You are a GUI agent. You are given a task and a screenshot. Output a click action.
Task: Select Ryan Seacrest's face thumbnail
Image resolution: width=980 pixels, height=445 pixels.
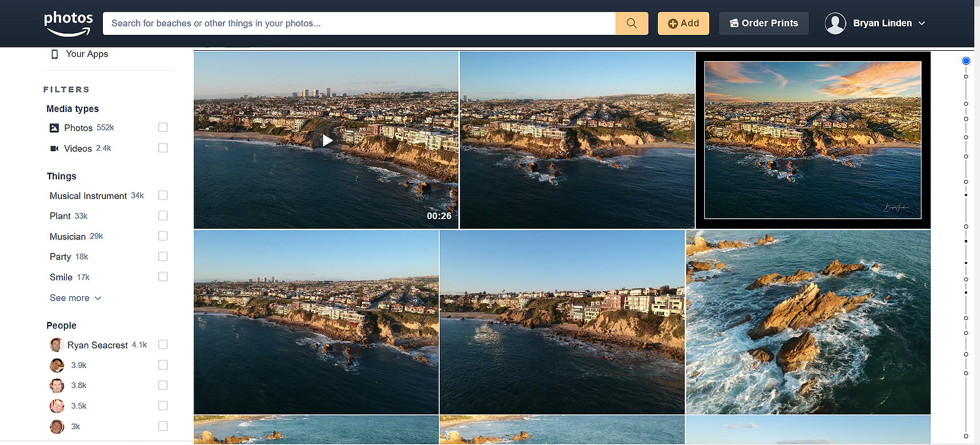(56, 345)
